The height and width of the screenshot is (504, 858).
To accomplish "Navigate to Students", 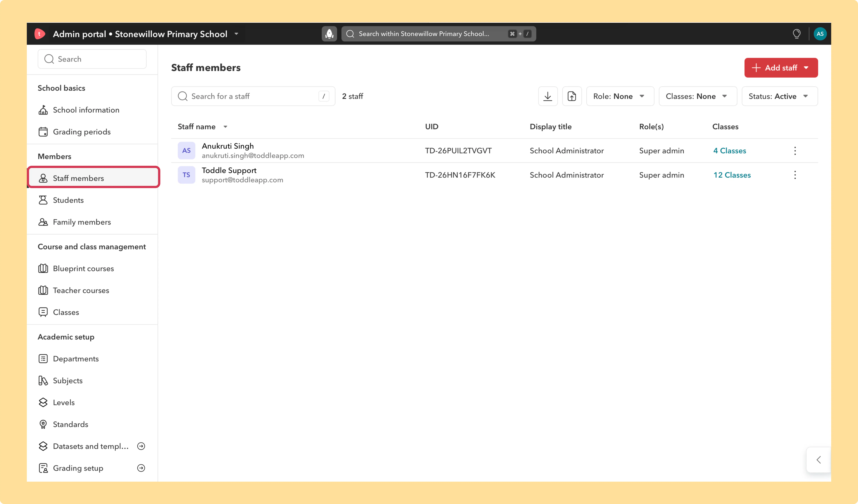I will [68, 200].
